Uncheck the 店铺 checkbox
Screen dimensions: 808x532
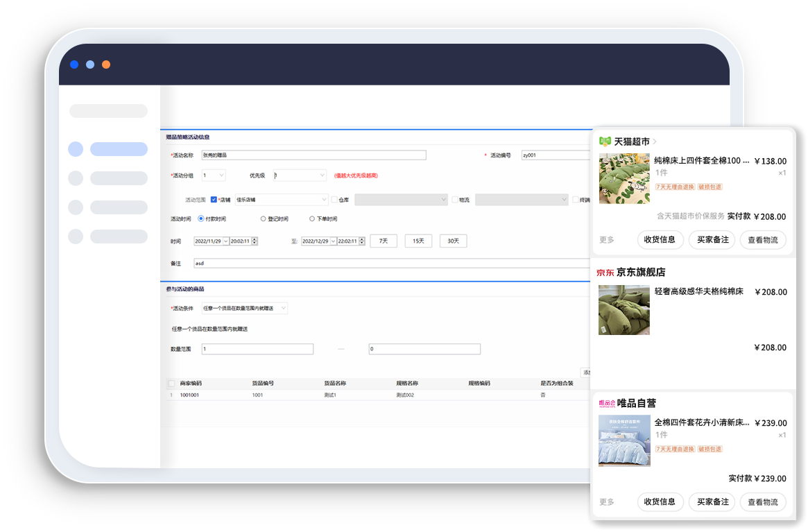pos(214,200)
